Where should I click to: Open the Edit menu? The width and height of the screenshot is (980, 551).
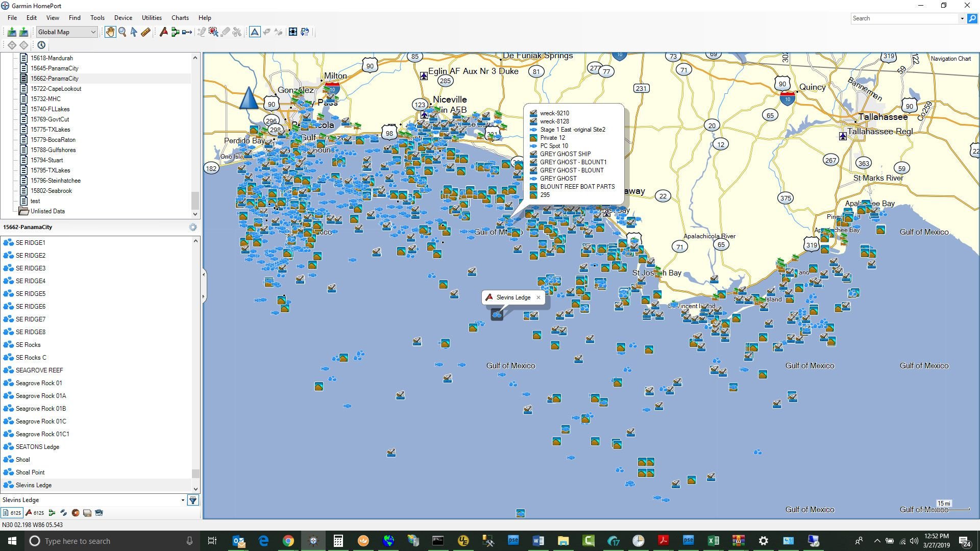click(32, 18)
